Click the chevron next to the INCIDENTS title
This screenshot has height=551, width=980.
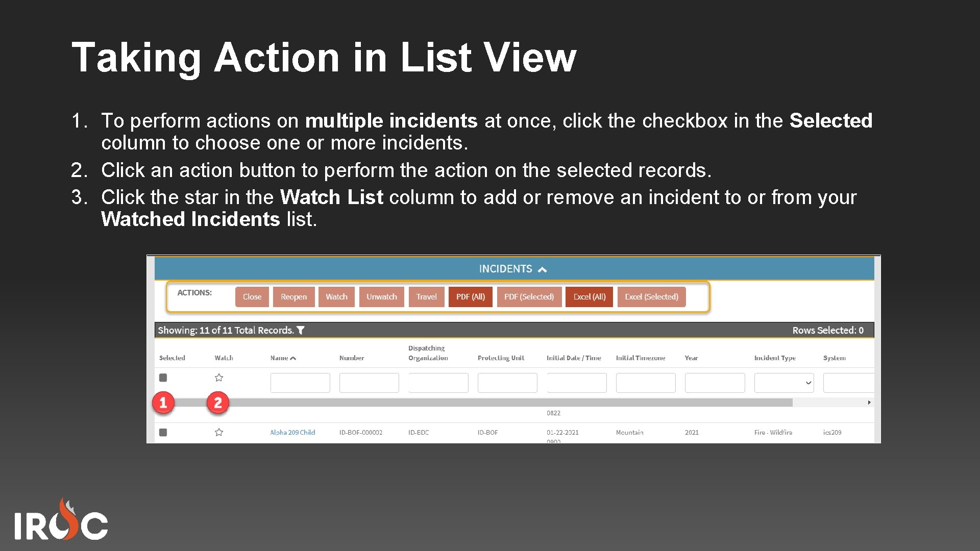click(543, 269)
